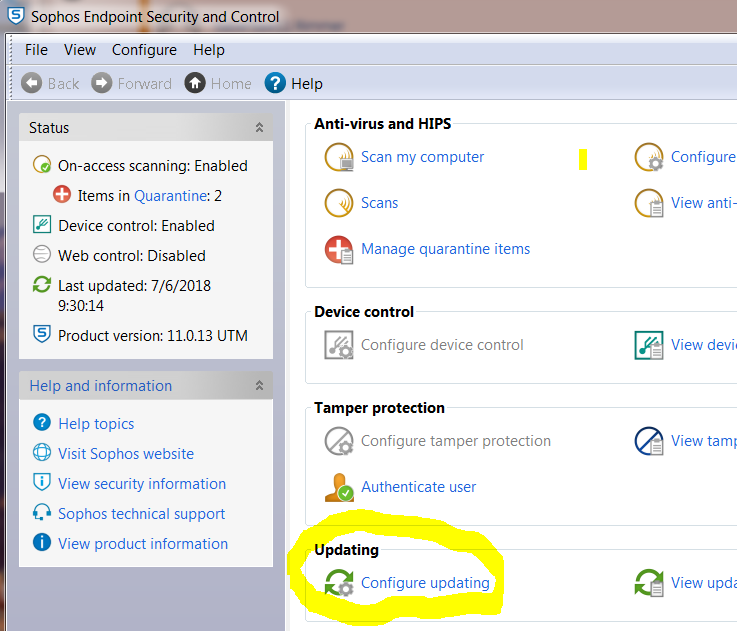The image size is (737, 631).
Task: Open the Scans link
Action: [379, 203]
